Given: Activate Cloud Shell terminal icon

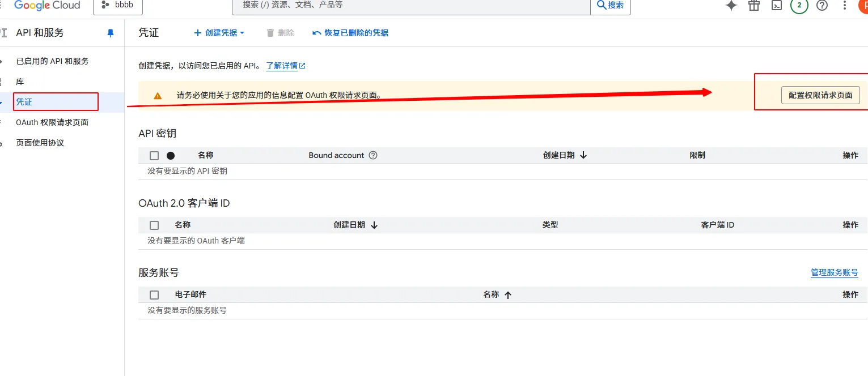Looking at the screenshot, I should point(777,6).
